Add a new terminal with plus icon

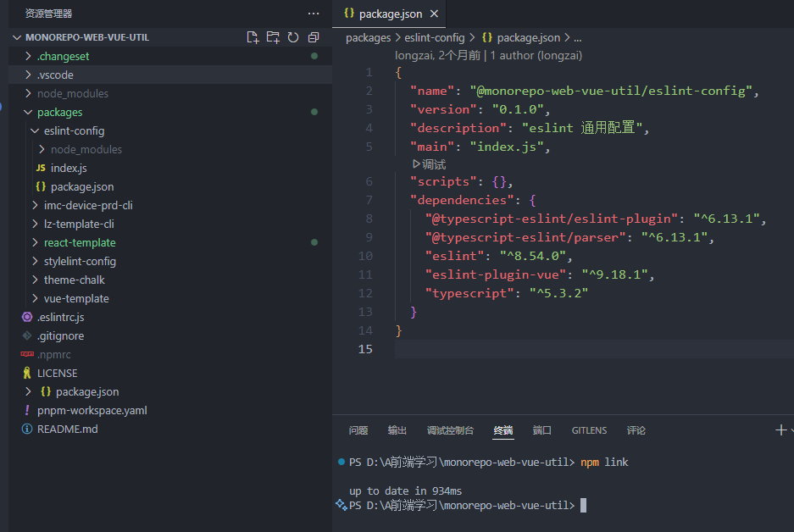pos(780,430)
